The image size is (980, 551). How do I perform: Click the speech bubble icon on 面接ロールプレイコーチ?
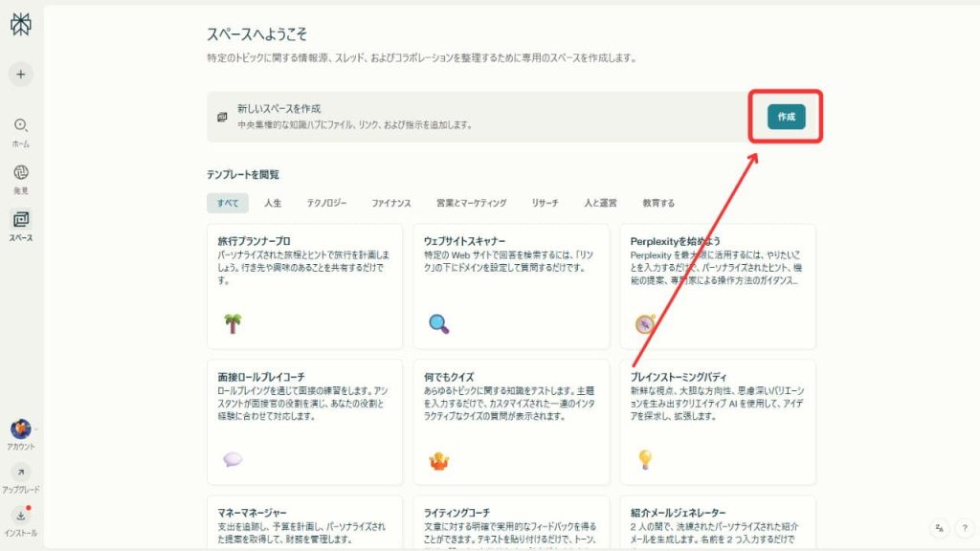coord(233,460)
